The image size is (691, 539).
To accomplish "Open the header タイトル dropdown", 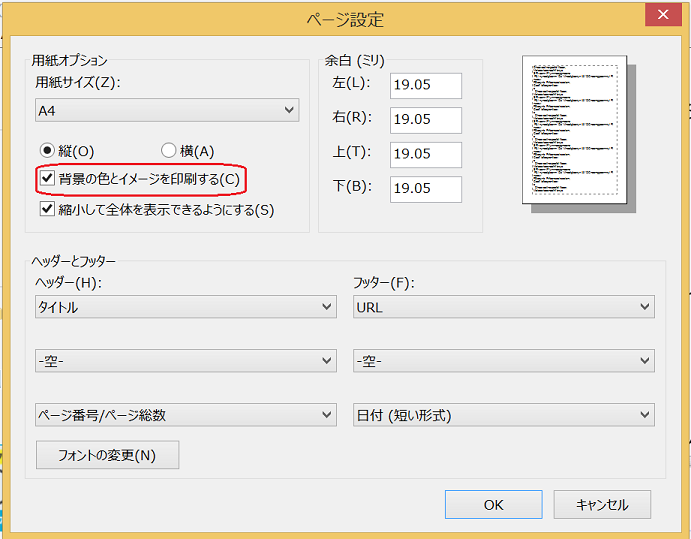I will point(186,307).
